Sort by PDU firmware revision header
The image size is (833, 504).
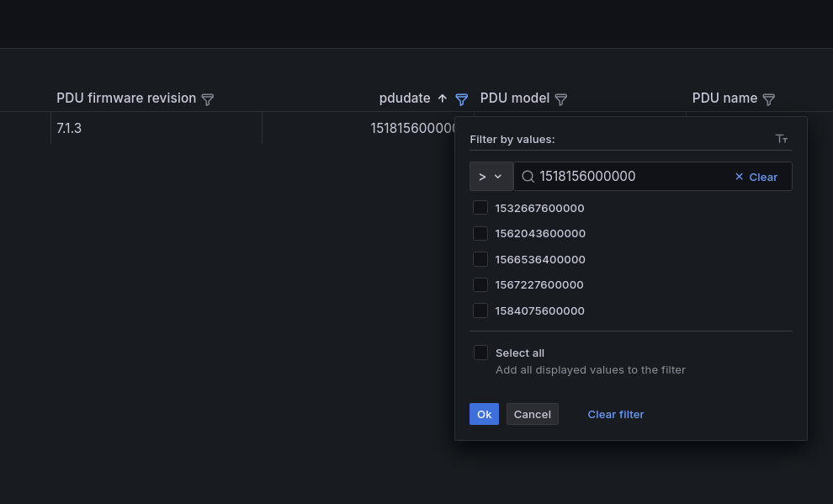126,98
